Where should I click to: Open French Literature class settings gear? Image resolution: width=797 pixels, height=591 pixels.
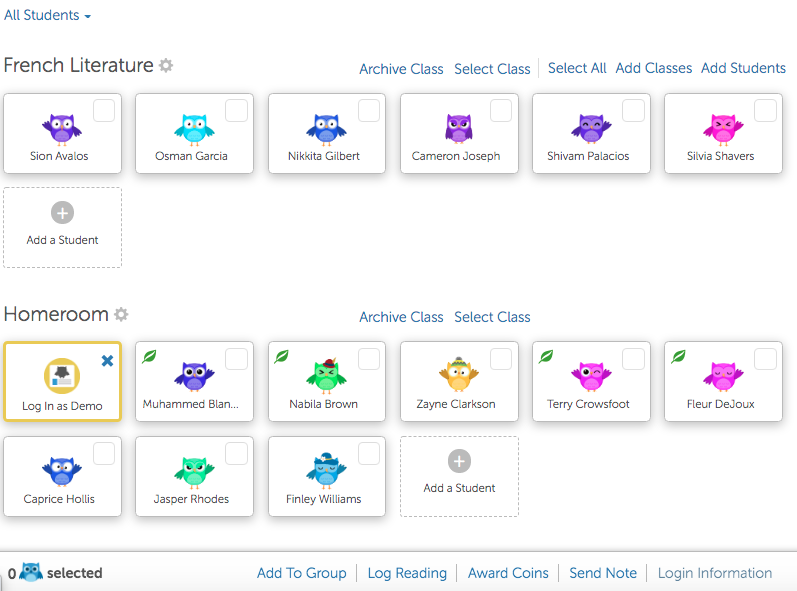pyautogui.click(x=166, y=66)
